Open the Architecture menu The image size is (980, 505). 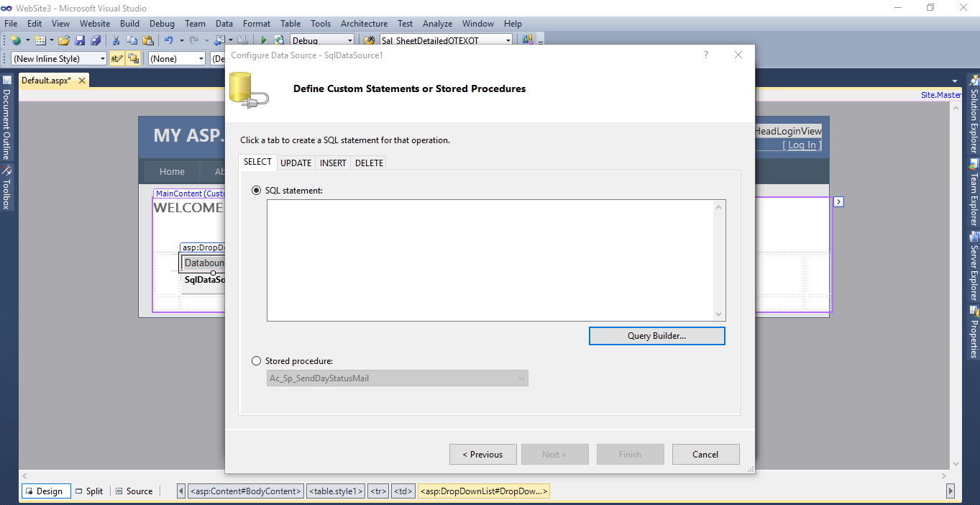click(364, 23)
